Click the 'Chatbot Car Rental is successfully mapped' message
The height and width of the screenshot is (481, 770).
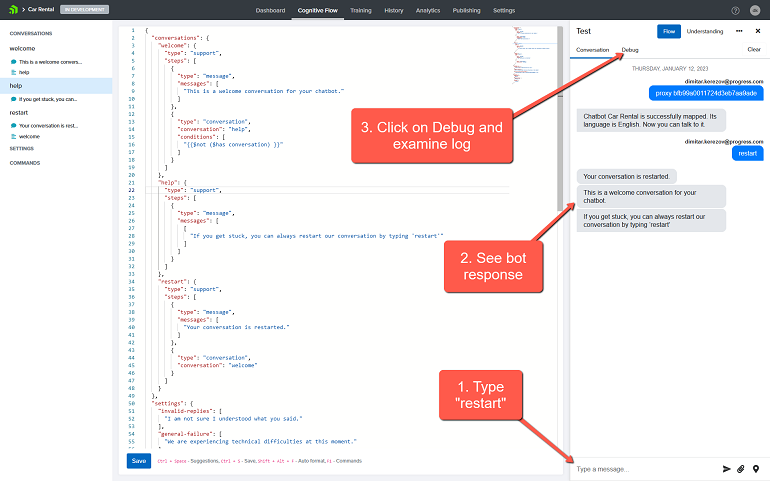click(651, 120)
